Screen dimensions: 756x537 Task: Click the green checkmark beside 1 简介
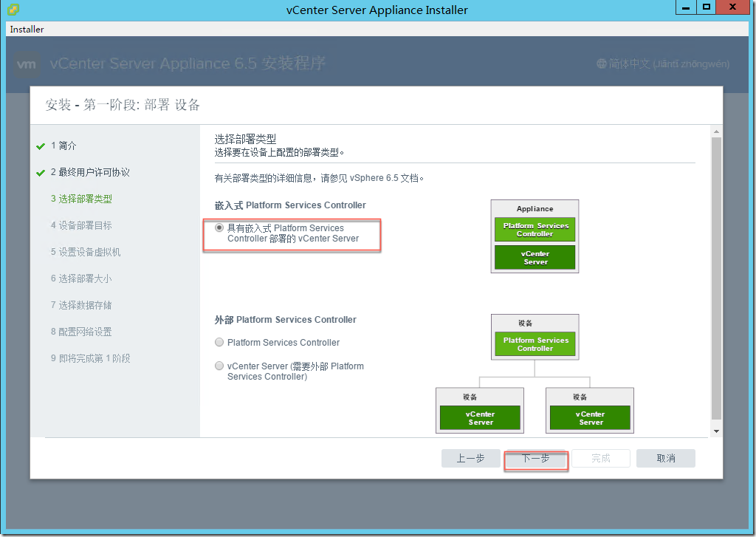pyautogui.click(x=41, y=146)
